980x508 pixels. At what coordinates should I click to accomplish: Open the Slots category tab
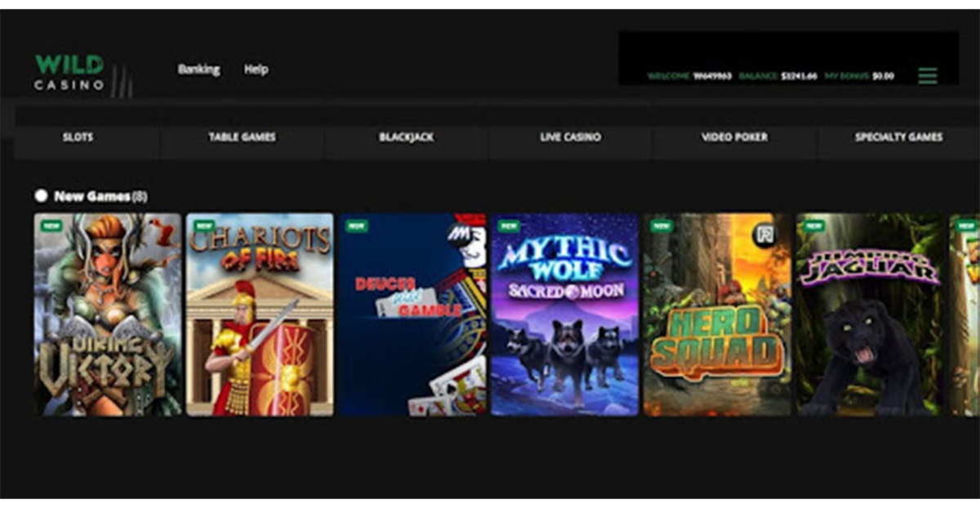pyautogui.click(x=78, y=137)
